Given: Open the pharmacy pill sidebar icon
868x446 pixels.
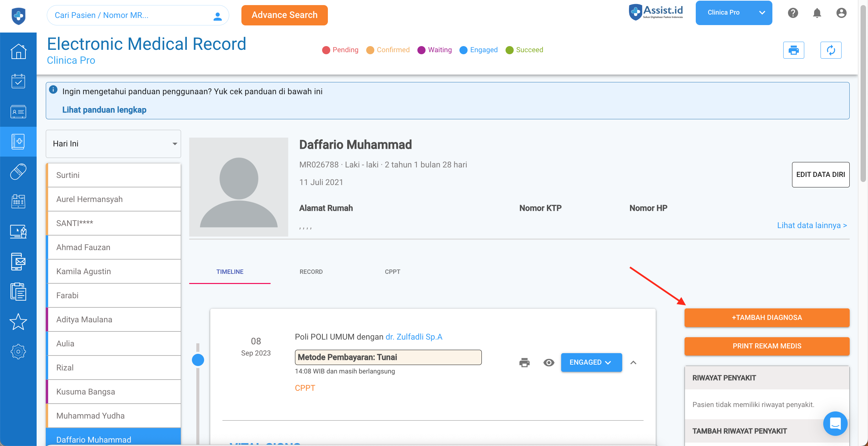Looking at the screenshot, I should click(18, 172).
